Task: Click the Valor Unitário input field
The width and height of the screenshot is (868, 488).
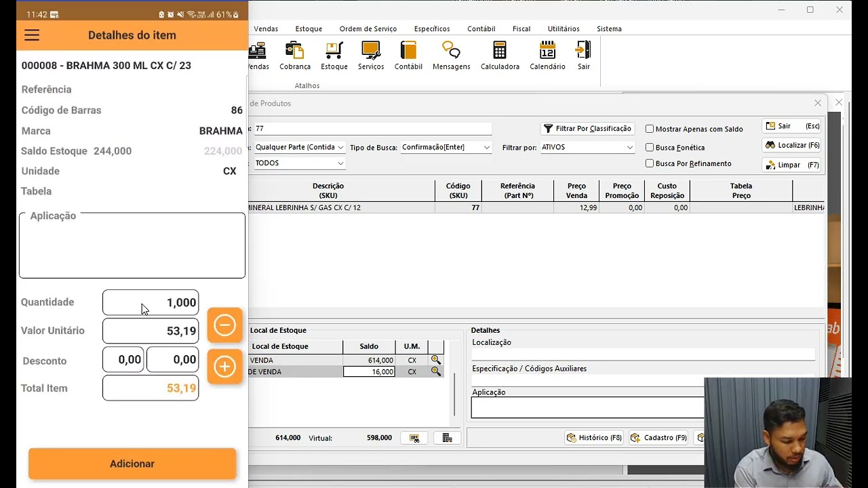Action: click(151, 331)
